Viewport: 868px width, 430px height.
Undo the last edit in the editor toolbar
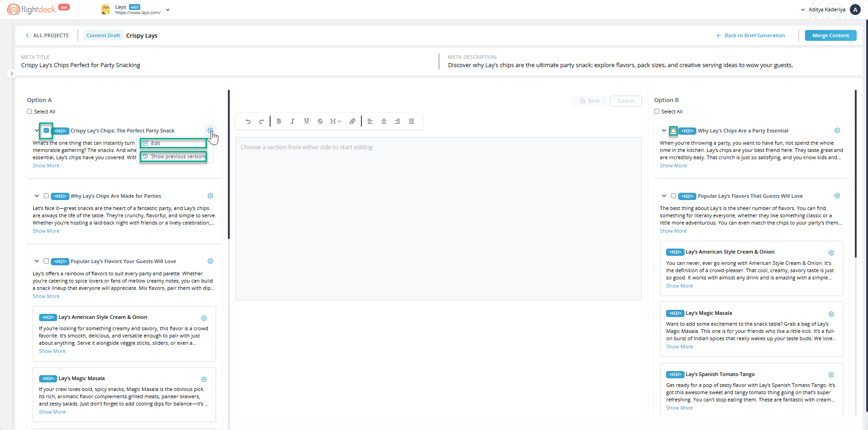pyautogui.click(x=248, y=122)
